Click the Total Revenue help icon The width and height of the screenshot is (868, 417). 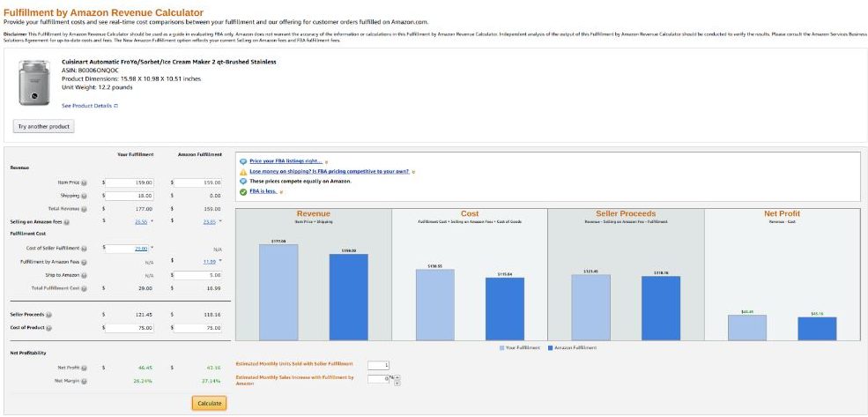point(84,209)
